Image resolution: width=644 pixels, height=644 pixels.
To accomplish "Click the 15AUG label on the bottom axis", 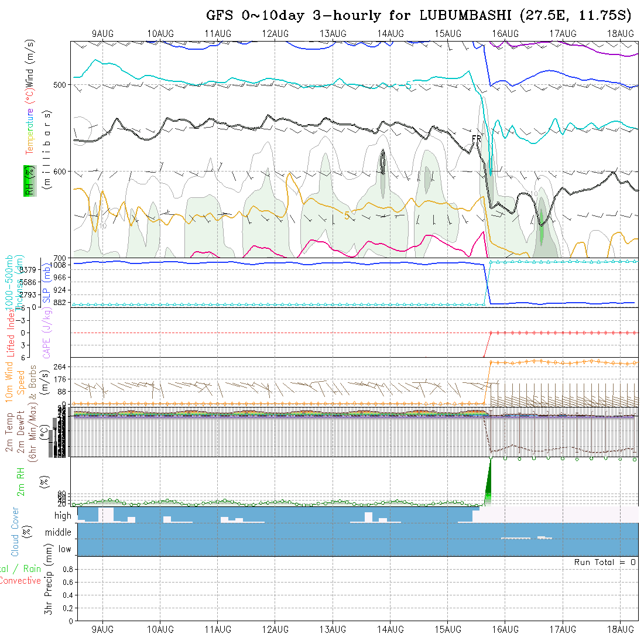I will click(x=448, y=629).
